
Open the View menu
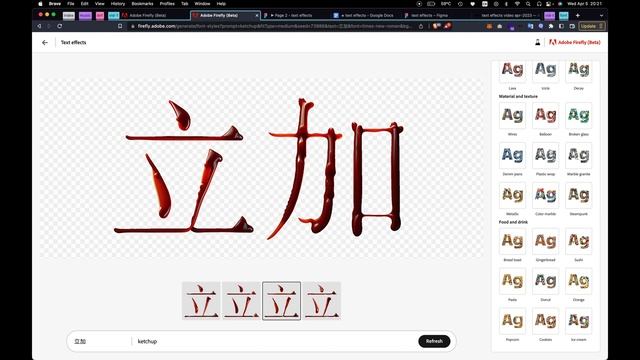coord(100,4)
